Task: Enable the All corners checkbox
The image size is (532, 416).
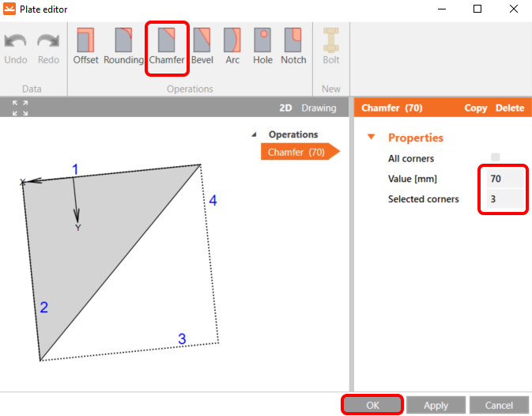Action: pyautogui.click(x=496, y=157)
